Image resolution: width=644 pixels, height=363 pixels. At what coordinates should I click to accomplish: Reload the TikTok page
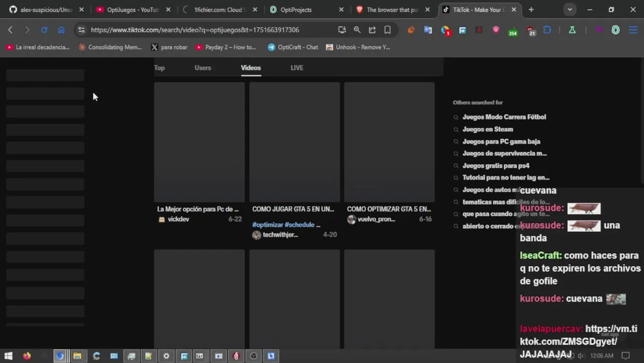(x=44, y=30)
